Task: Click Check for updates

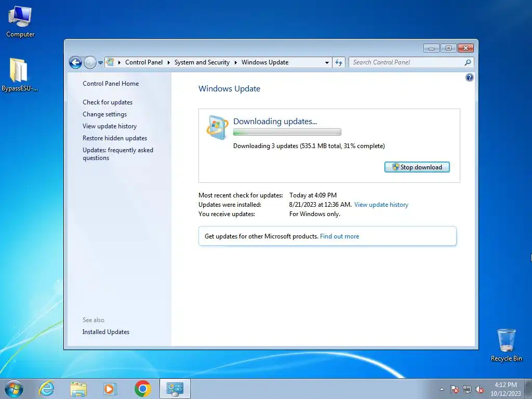Action: (x=108, y=102)
